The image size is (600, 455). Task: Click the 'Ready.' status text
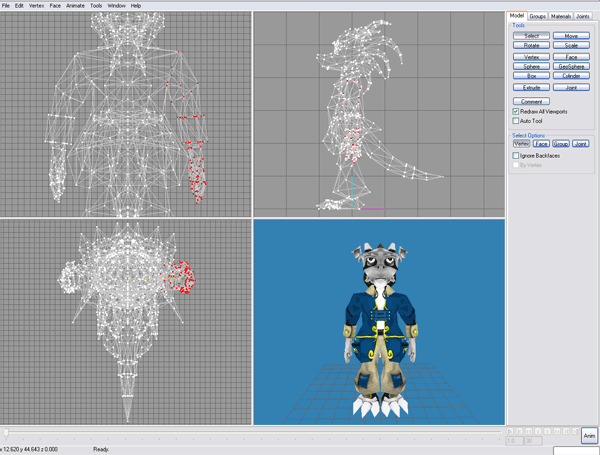coord(101,449)
